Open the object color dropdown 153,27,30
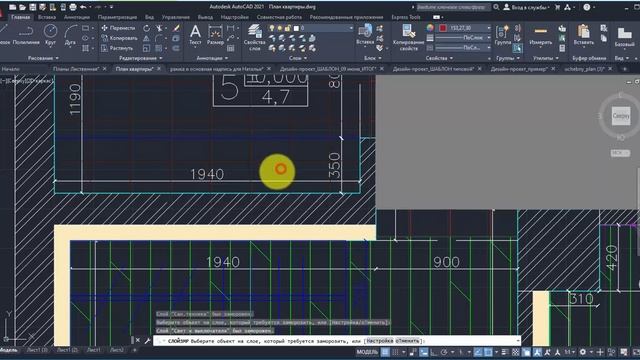Screen dimensions: 640x360 [x=488, y=28]
